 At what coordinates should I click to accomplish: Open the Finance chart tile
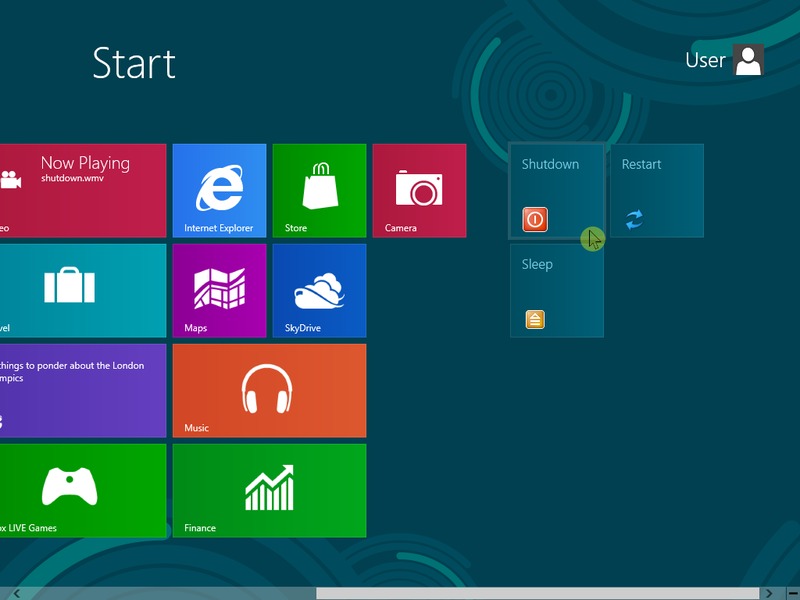pos(269,490)
